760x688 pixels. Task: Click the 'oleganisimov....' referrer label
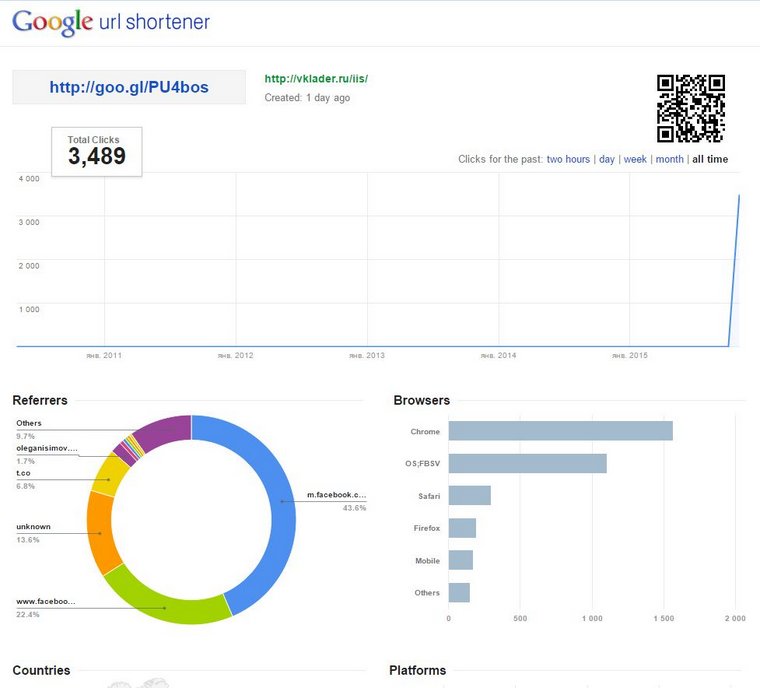coord(47,448)
